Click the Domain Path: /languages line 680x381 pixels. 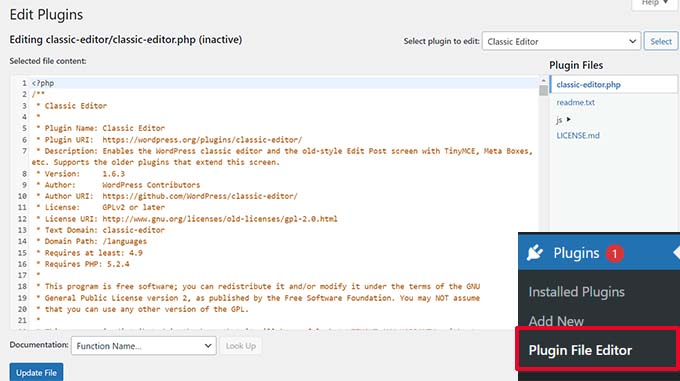(92, 241)
